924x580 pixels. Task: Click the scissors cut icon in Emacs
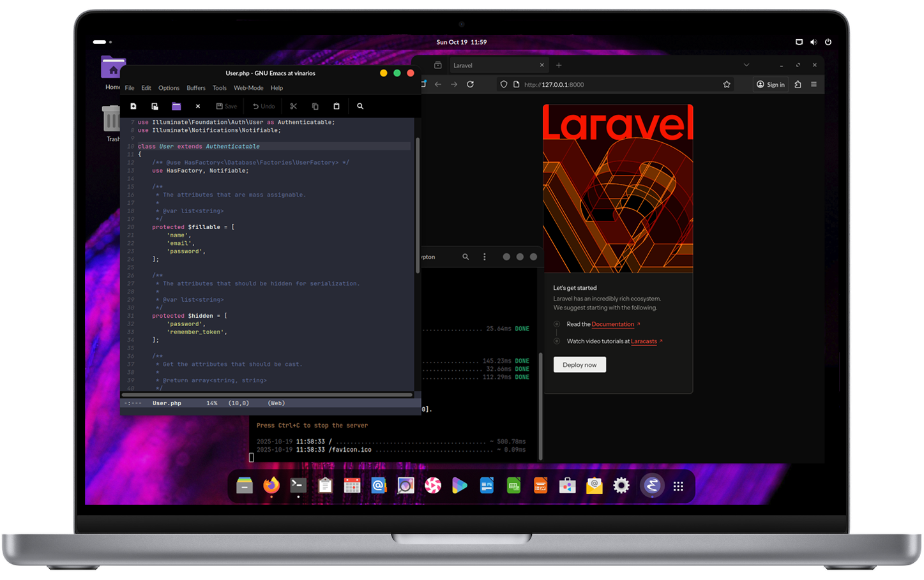294,107
